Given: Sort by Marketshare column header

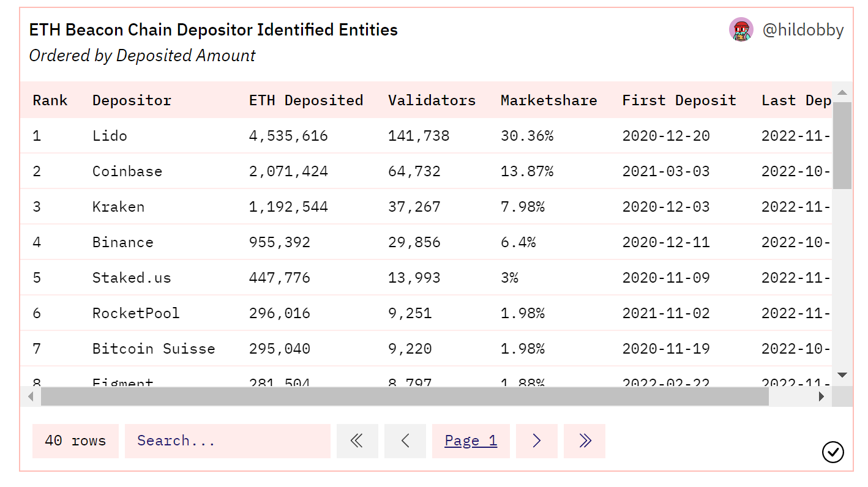Looking at the screenshot, I should click(548, 100).
